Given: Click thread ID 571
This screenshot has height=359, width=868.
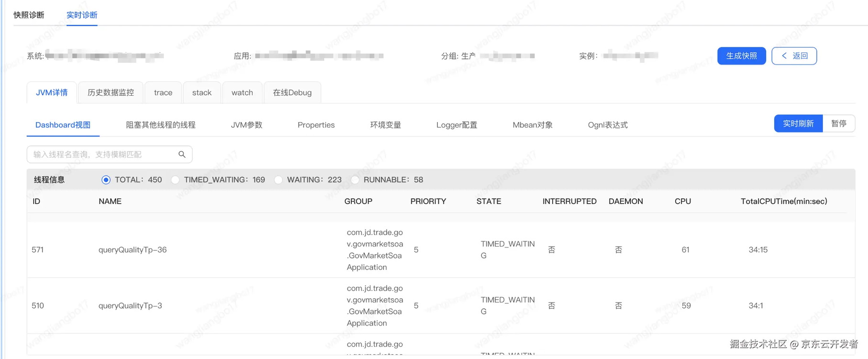Looking at the screenshot, I should coord(37,250).
